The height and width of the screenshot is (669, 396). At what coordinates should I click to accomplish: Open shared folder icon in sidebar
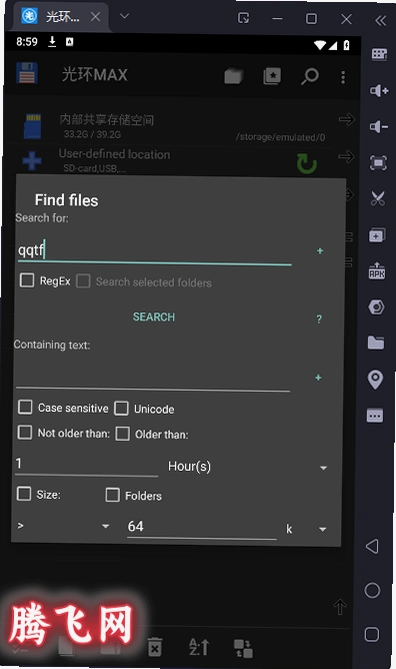[376, 342]
